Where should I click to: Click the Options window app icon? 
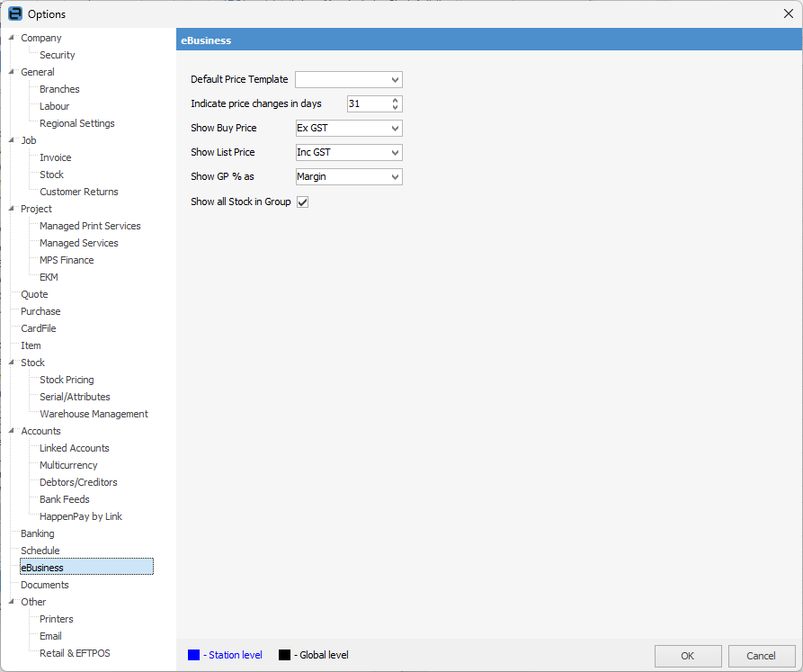[x=14, y=13]
